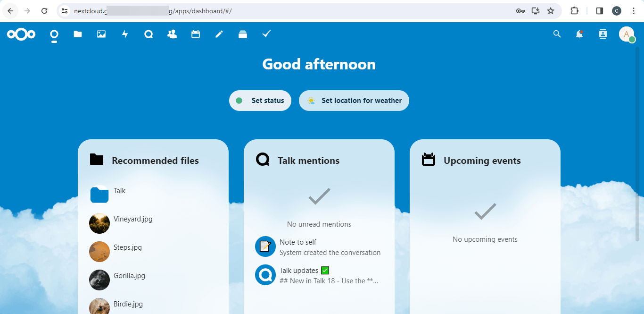Open the Vineyard.jpg recommended file

[133, 219]
